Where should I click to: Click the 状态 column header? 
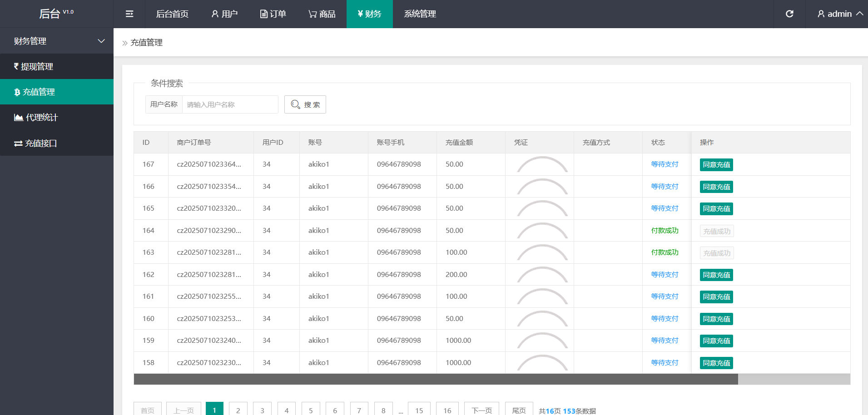click(658, 143)
